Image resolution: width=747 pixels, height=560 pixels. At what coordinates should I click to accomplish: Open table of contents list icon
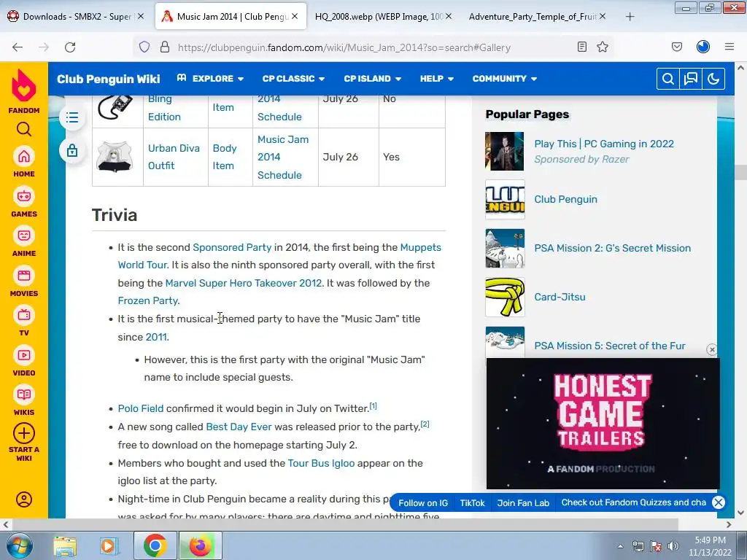pyautogui.click(x=72, y=117)
